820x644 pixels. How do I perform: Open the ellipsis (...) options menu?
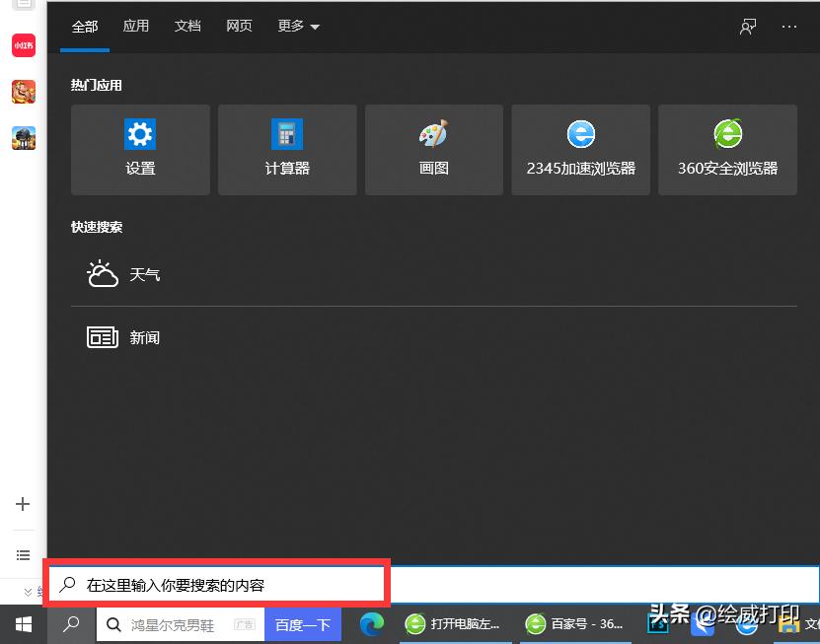click(x=789, y=27)
